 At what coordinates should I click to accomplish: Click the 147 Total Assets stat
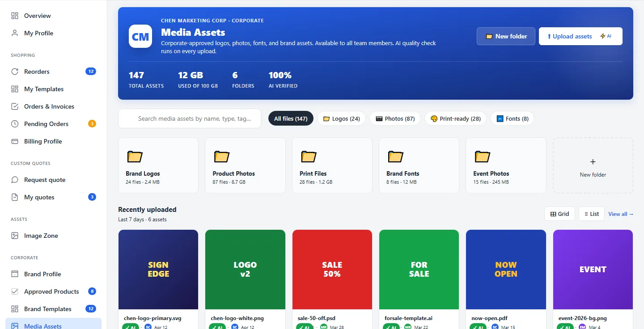[146, 80]
